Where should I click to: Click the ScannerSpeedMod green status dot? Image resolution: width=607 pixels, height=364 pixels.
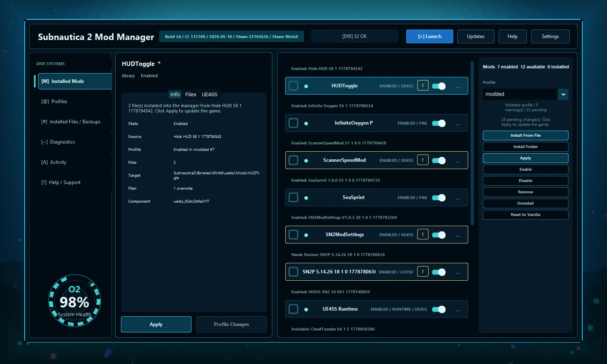click(x=306, y=161)
